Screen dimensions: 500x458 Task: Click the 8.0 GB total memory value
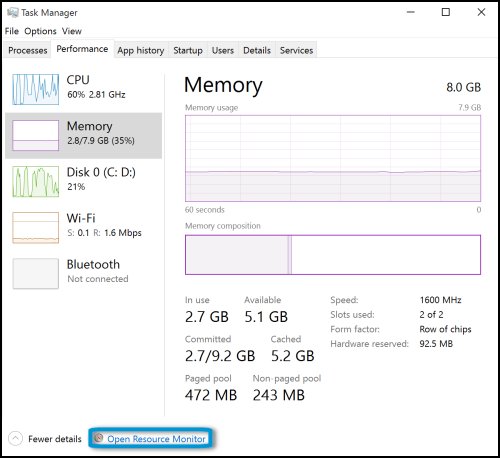pos(463,87)
